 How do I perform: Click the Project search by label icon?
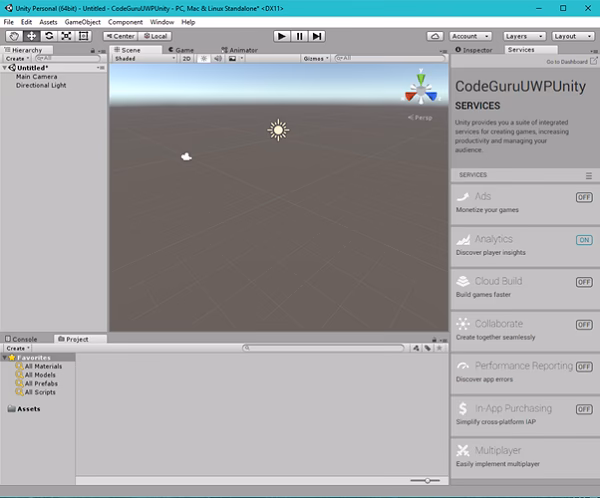point(427,348)
